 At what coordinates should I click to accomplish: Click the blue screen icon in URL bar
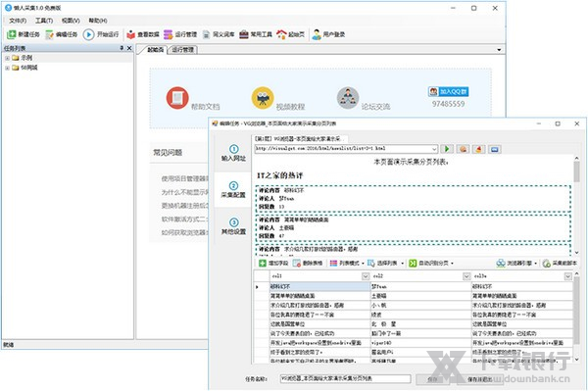(495, 149)
